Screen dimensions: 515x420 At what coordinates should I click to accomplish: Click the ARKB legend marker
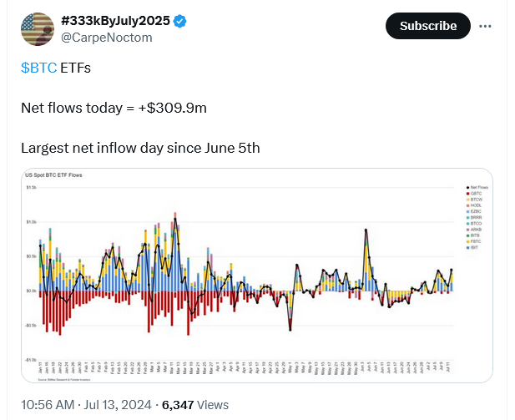[x=467, y=229]
